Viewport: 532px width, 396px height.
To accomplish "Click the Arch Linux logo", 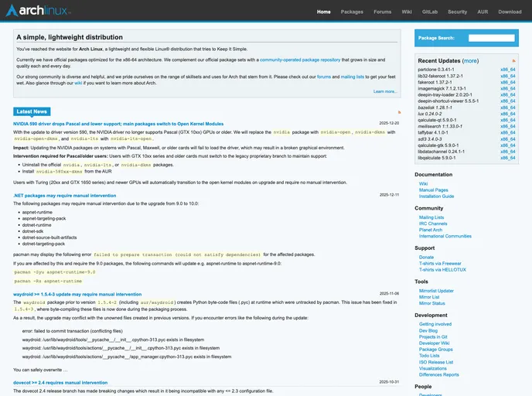I will (x=39, y=12).
